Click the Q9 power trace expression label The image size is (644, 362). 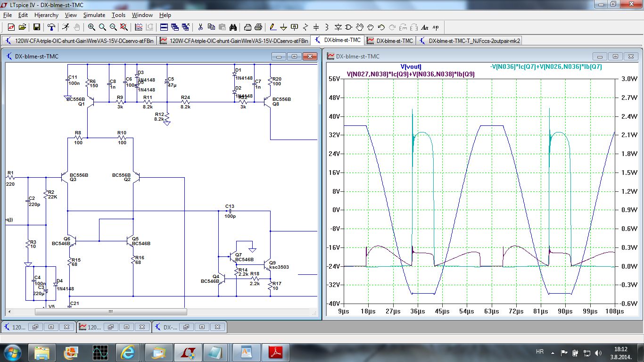(x=411, y=74)
